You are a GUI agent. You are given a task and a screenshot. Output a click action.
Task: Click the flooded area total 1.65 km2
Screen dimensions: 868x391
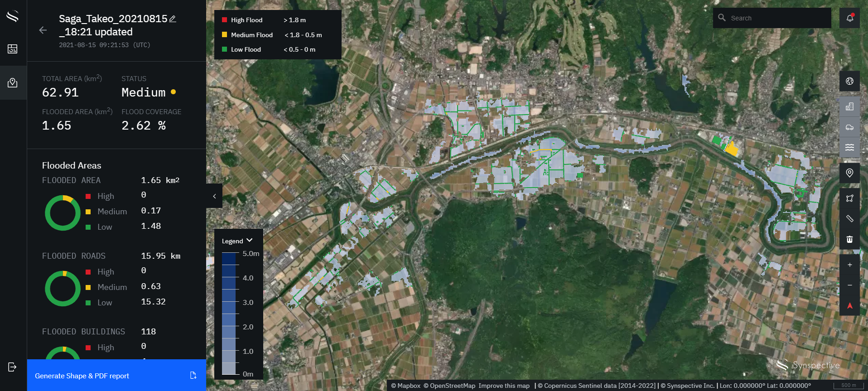coord(160,180)
